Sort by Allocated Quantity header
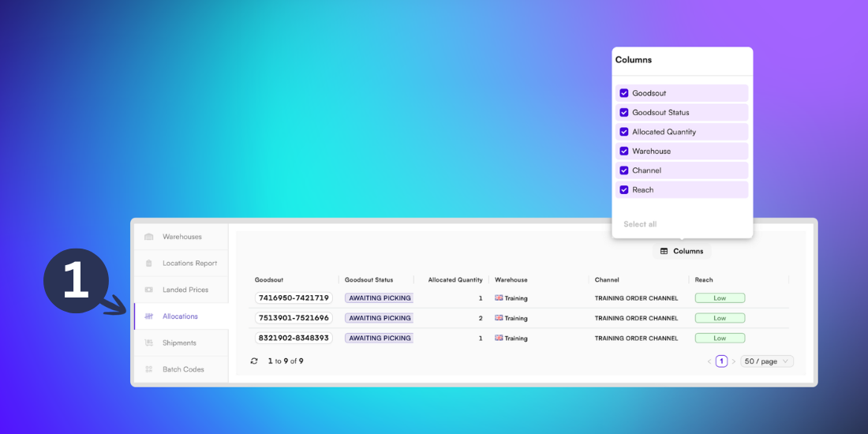 tap(455, 280)
